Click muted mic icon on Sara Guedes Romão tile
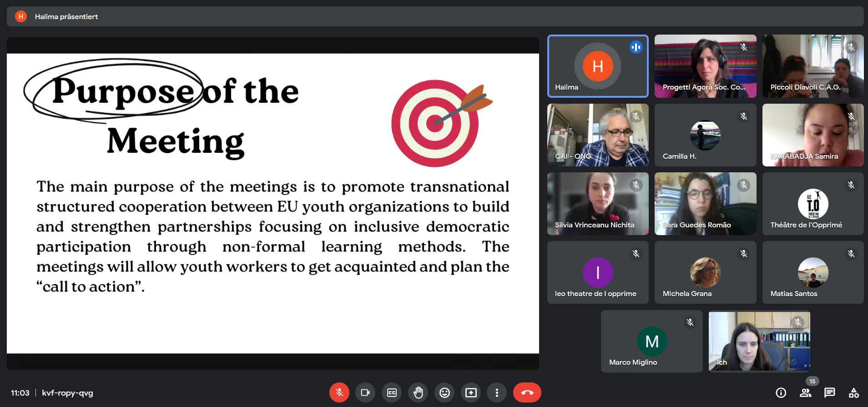Viewport: 868px width, 407px height. 744,185
